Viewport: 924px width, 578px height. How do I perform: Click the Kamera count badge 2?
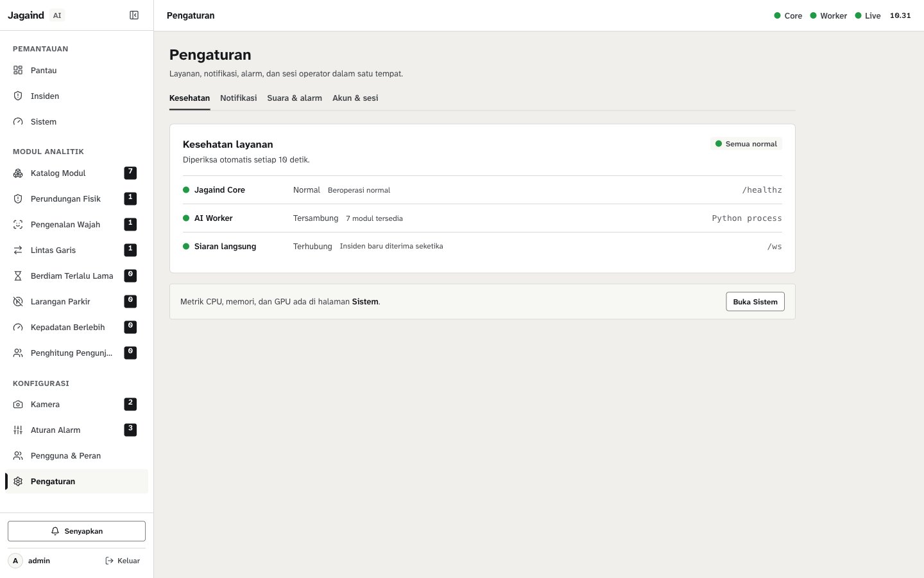point(130,404)
